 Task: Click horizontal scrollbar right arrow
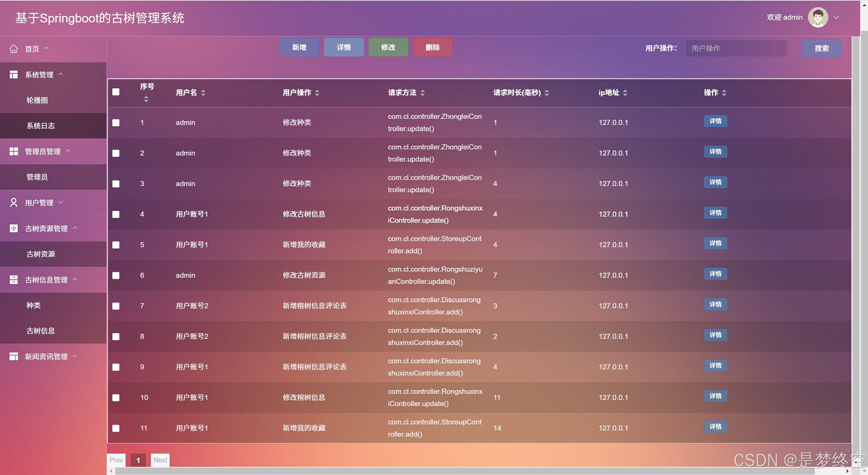848,471
